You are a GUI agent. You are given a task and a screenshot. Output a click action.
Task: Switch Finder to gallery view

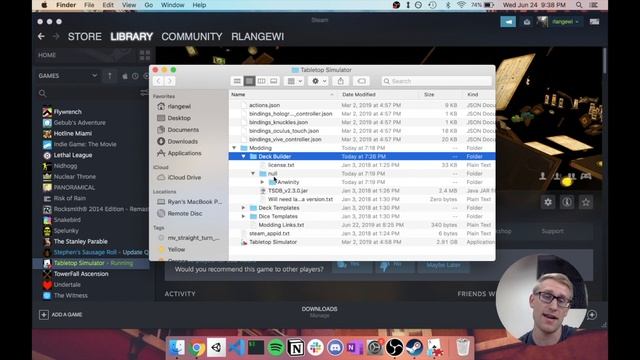[273, 81]
